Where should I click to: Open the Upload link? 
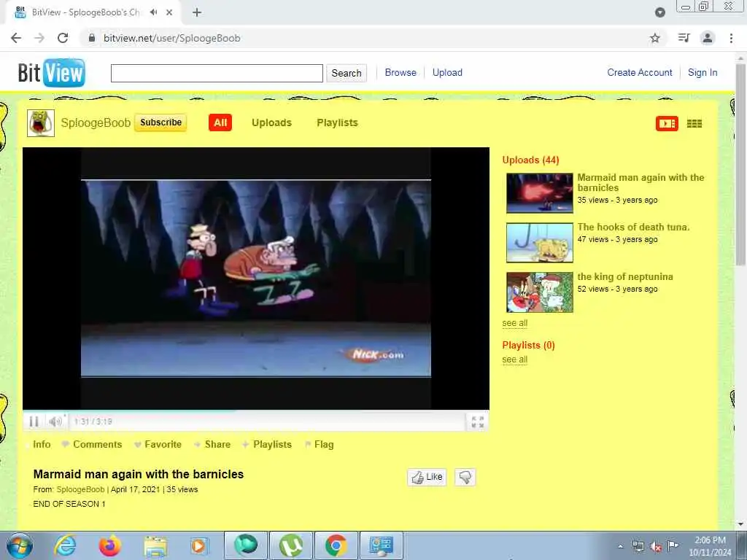(447, 72)
